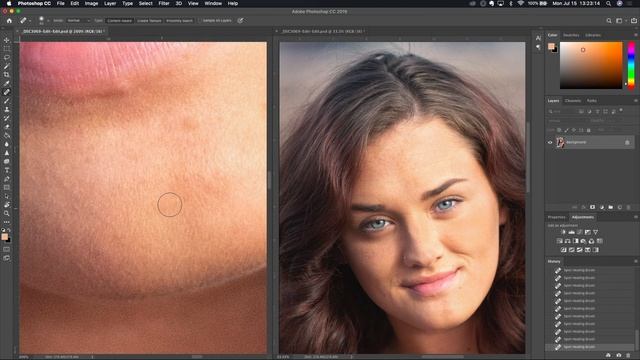This screenshot has width=640, height=360.
Task: Add a Black & White adjustment
Action: [x=576, y=241]
